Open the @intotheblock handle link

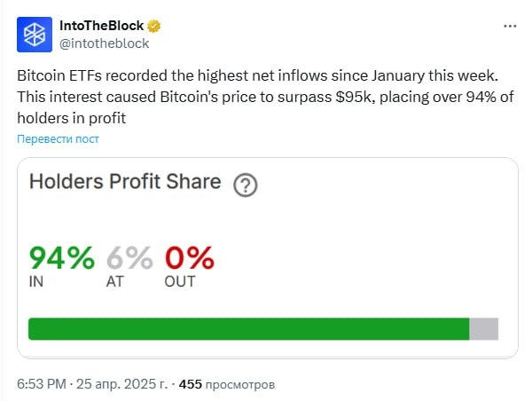(x=104, y=43)
